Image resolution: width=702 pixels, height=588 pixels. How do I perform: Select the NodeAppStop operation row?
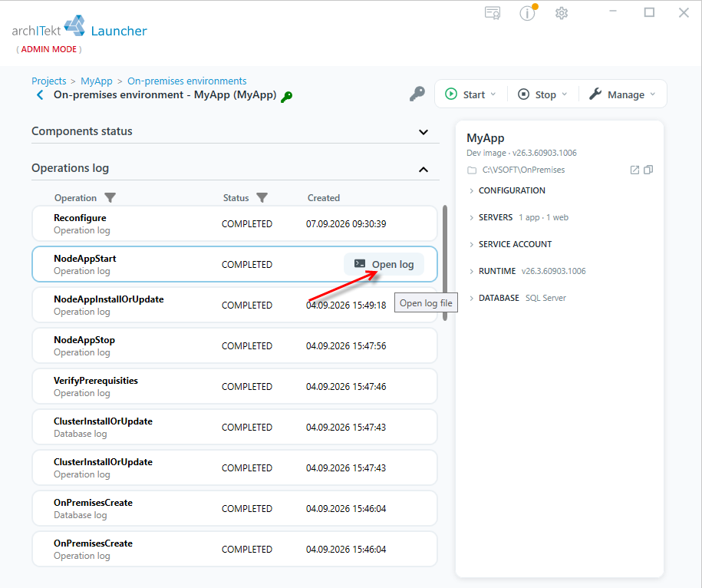point(235,345)
